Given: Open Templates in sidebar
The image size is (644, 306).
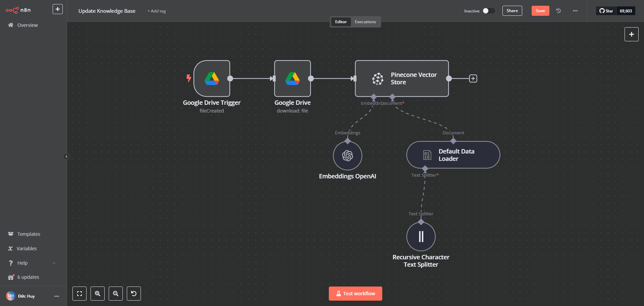Looking at the screenshot, I should point(29,234).
